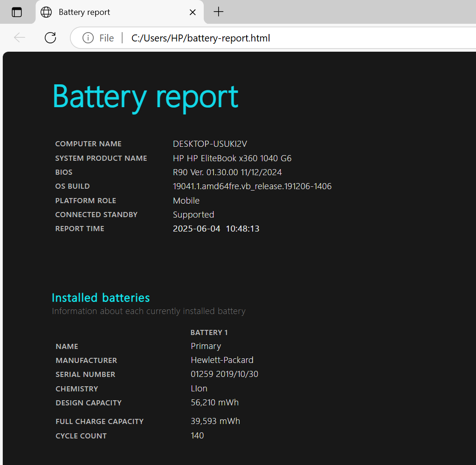
Task: Close the Battery report tab
Action: point(193,12)
